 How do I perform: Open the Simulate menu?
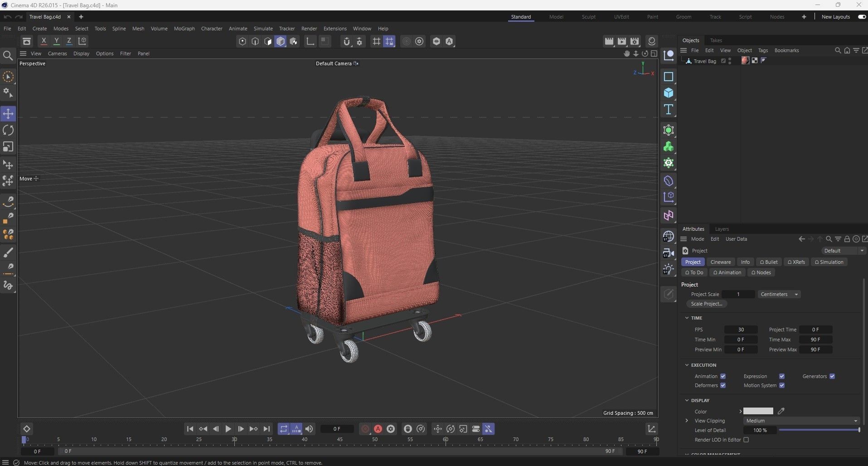coord(263,29)
